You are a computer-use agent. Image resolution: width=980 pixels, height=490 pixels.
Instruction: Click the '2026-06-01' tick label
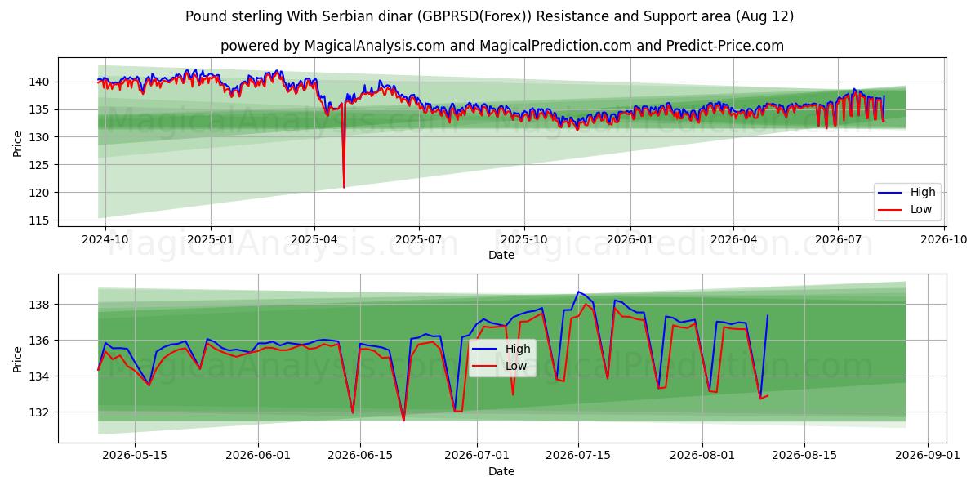coord(258,456)
